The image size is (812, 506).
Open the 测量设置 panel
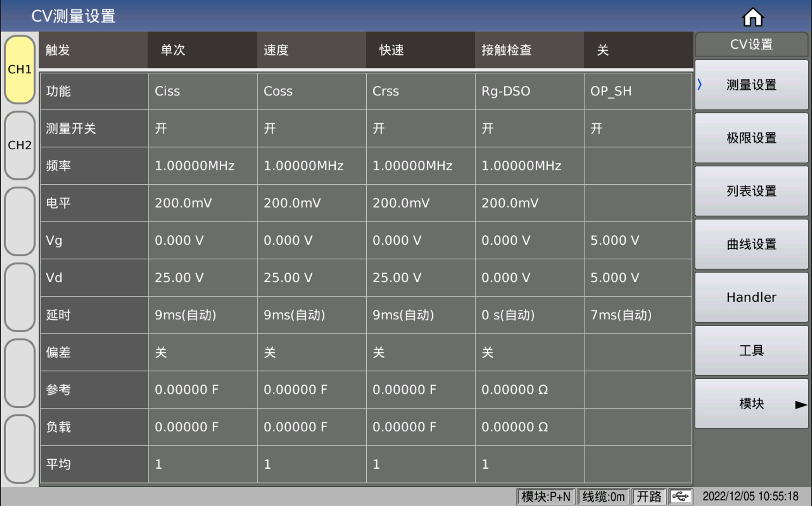pos(751,85)
